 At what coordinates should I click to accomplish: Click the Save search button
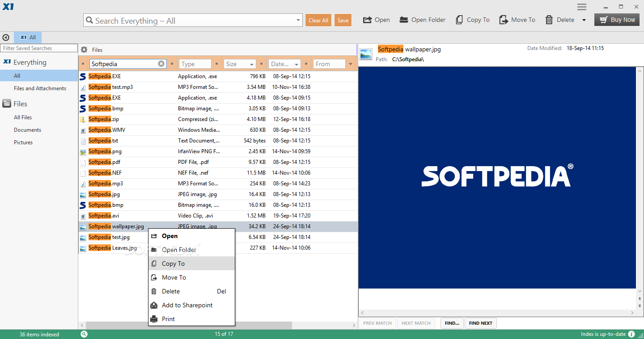pyautogui.click(x=343, y=20)
